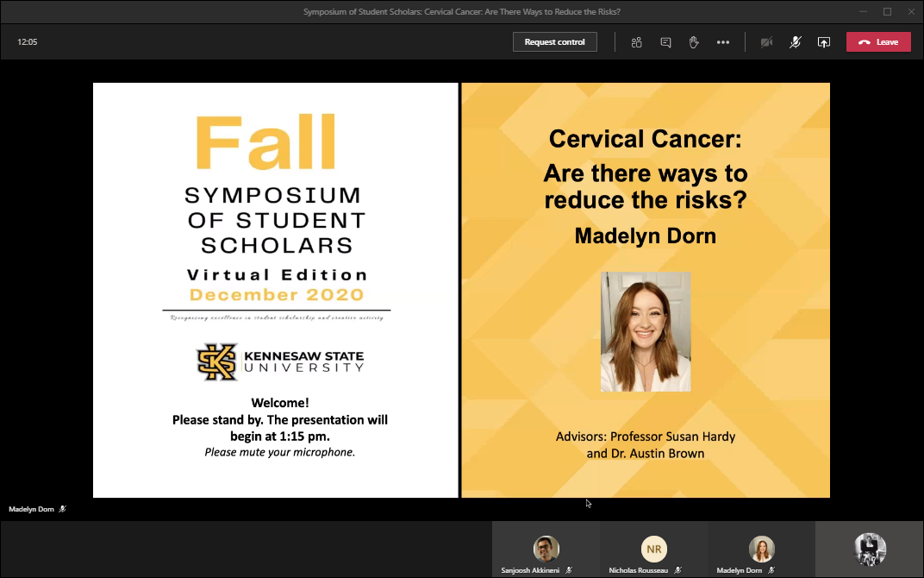Click the Kennesaw State University logo
This screenshot has height=578, width=924.
[x=280, y=361]
